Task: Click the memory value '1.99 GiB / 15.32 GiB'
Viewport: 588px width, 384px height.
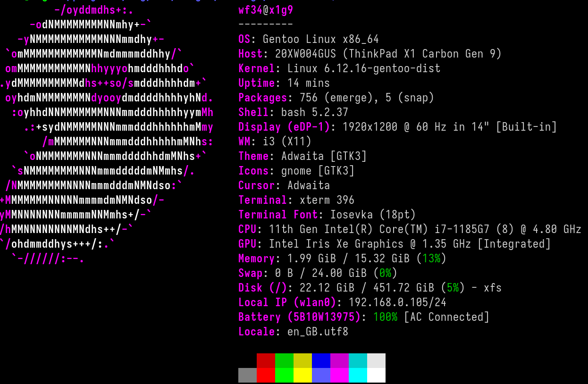Action: [x=348, y=259]
